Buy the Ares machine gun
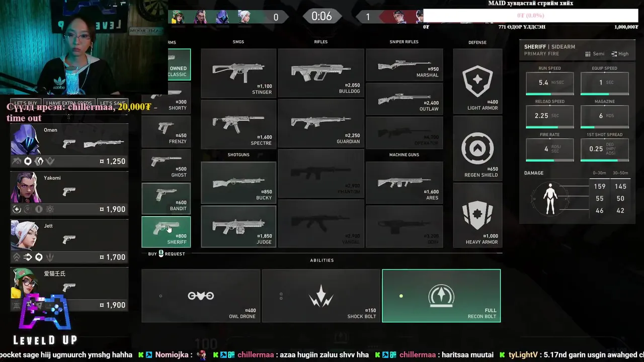This screenshot has width=644, height=362. (x=404, y=183)
